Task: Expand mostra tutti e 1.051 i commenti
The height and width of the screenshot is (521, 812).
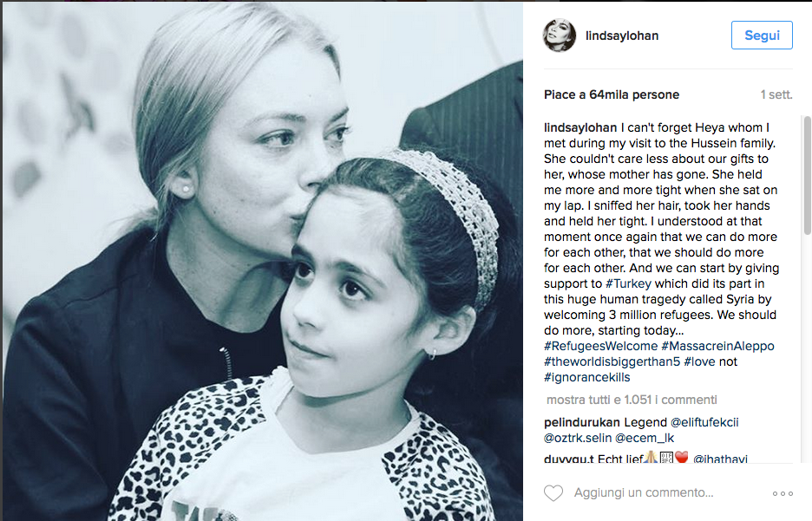Action: pyautogui.click(x=632, y=400)
